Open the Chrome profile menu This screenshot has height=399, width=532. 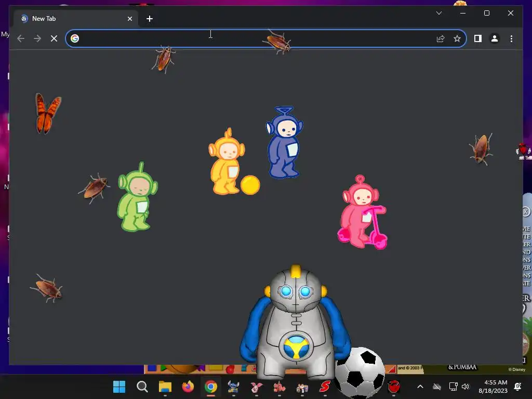coord(495,38)
